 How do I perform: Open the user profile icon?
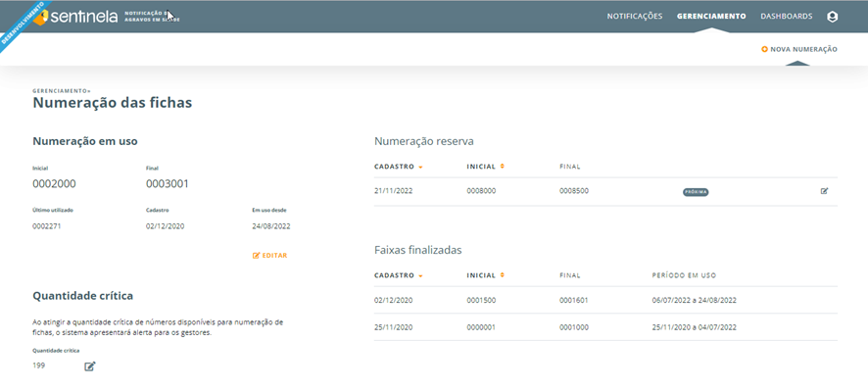pos(832,17)
